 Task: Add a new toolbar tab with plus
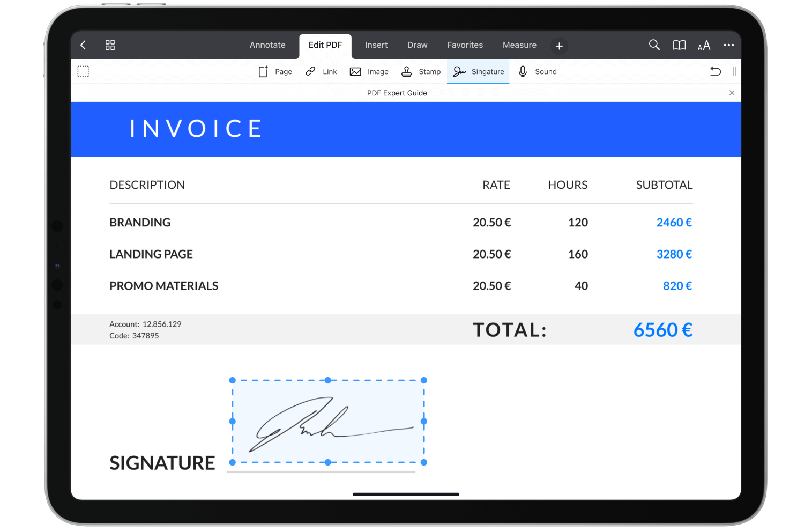pyautogui.click(x=559, y=46)
